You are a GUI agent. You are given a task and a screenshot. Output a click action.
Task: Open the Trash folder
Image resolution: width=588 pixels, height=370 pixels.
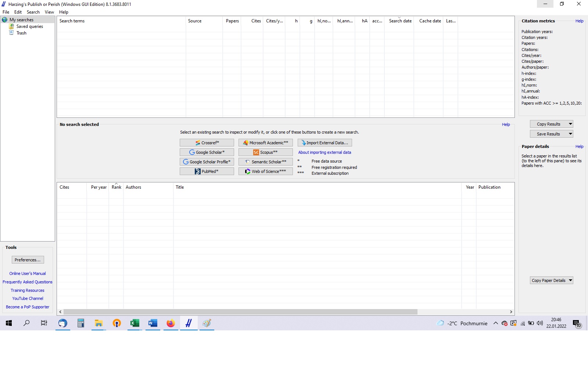point(21,33)
